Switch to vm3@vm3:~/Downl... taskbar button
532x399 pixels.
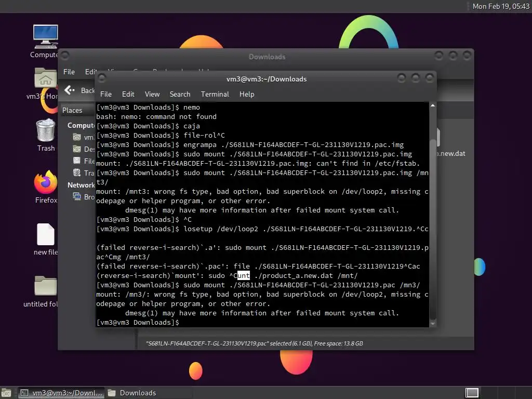pos(61,393)
